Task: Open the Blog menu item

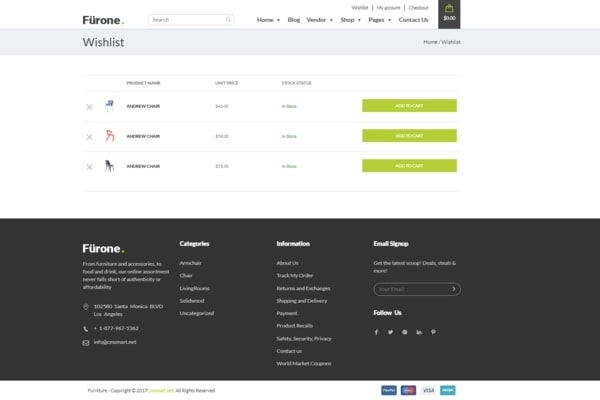Action: (293, 20)
